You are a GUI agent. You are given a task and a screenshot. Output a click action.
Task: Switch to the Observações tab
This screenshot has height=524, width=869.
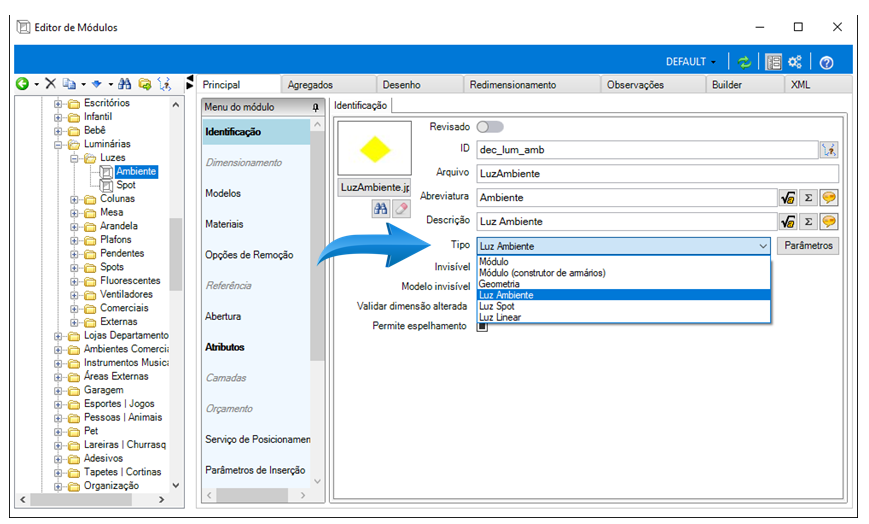(653, 85)
